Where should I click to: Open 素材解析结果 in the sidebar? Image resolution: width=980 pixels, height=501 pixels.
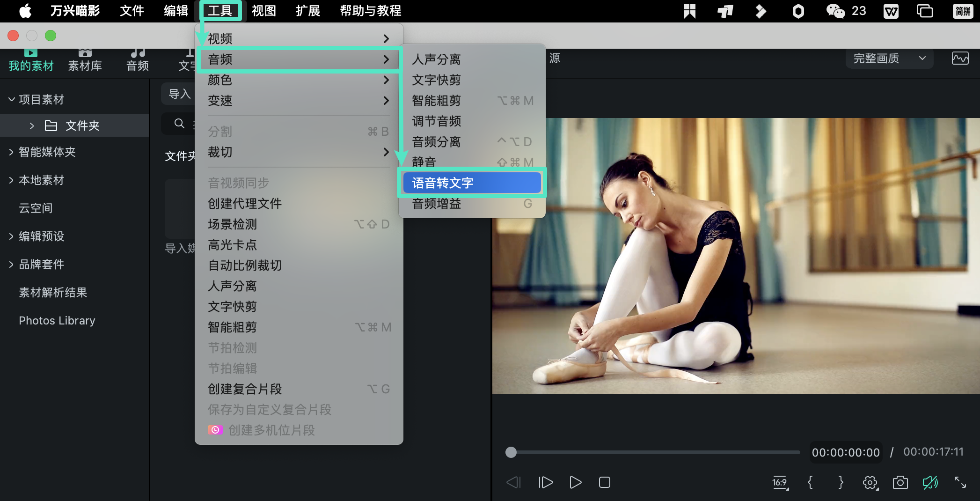click(x=53, y=293)
